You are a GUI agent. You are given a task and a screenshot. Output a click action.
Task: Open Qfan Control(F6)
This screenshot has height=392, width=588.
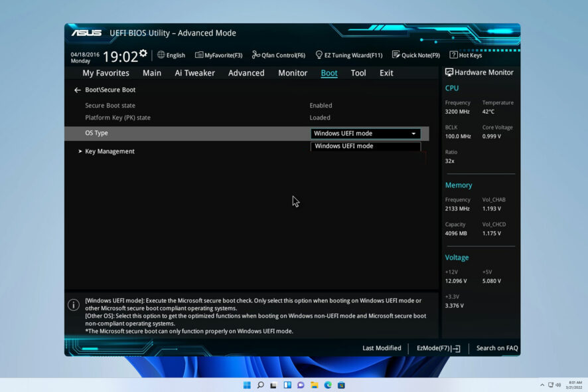[279, 55]
